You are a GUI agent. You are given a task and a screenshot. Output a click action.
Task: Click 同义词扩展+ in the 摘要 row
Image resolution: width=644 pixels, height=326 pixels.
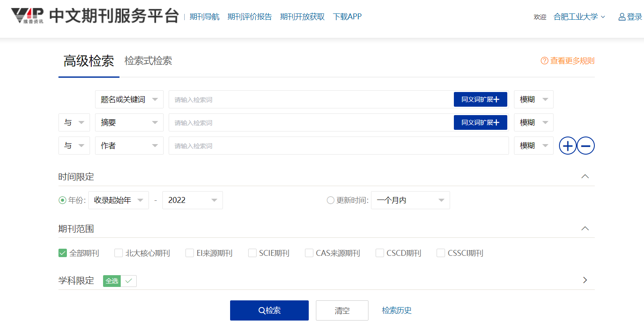coord(480,123)
